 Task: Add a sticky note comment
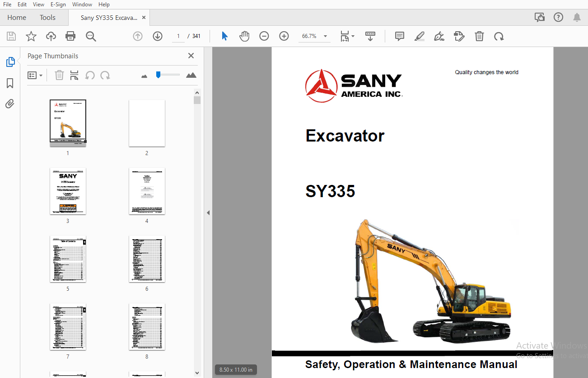pos(400,36)
